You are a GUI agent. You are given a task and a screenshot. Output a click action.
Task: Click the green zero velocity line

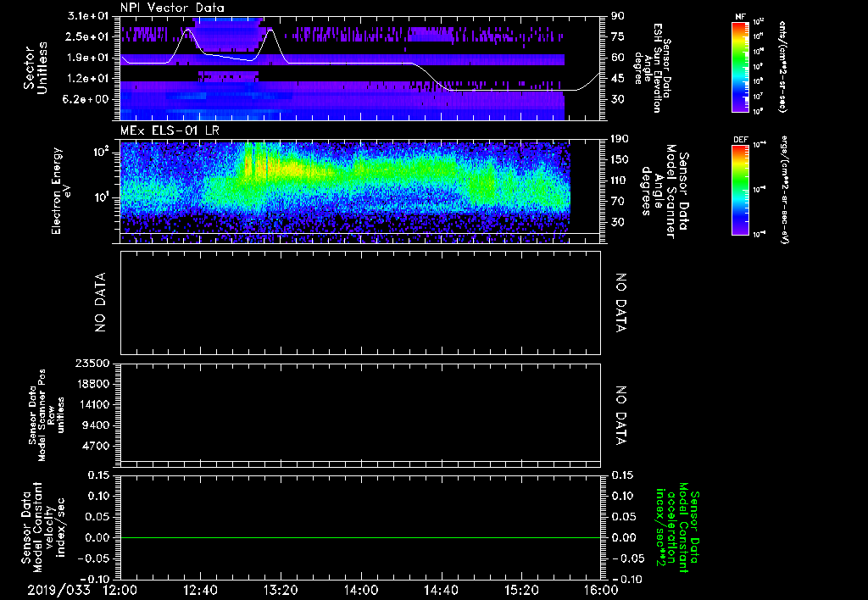tap(360, 537)
